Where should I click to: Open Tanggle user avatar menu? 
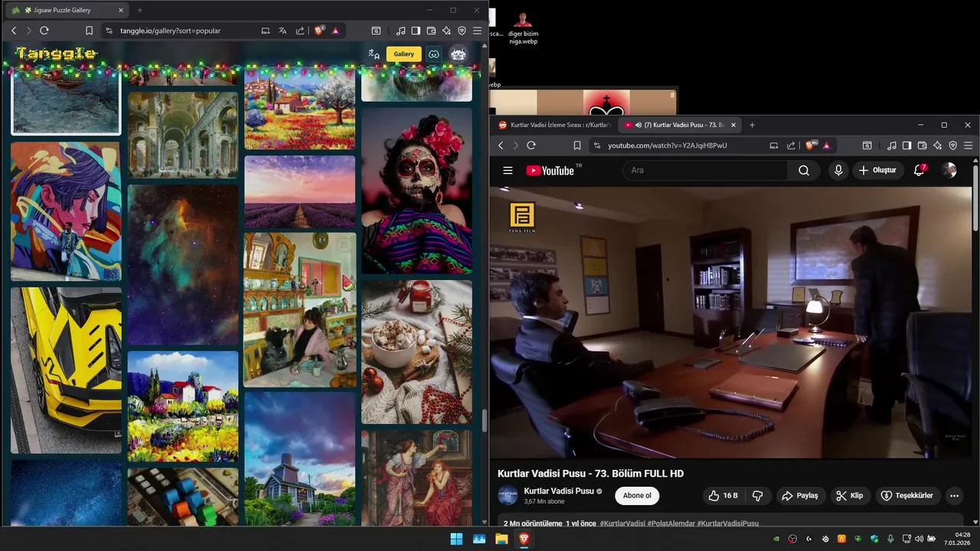(458, 54)
